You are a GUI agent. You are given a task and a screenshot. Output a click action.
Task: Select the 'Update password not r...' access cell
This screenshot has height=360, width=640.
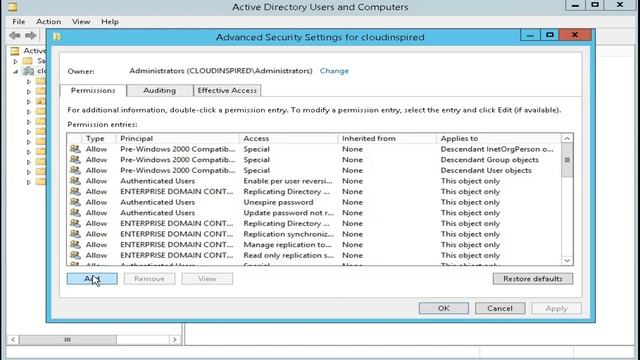tap(289, 213)
